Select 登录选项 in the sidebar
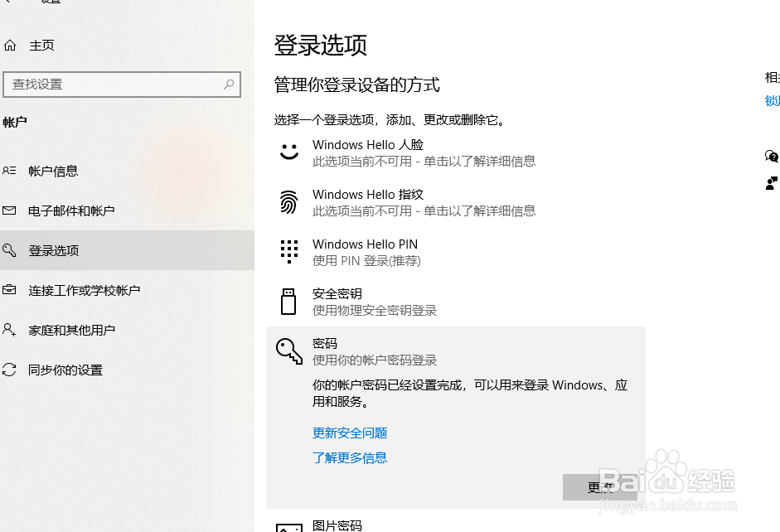Screen dimensions: 780x532 [127, 250]
